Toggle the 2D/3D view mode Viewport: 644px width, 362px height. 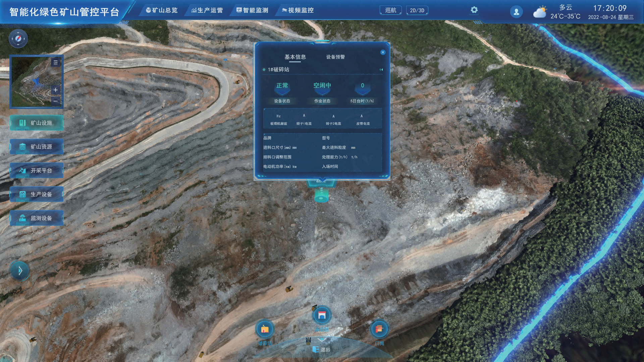click(x=417, y=10)
